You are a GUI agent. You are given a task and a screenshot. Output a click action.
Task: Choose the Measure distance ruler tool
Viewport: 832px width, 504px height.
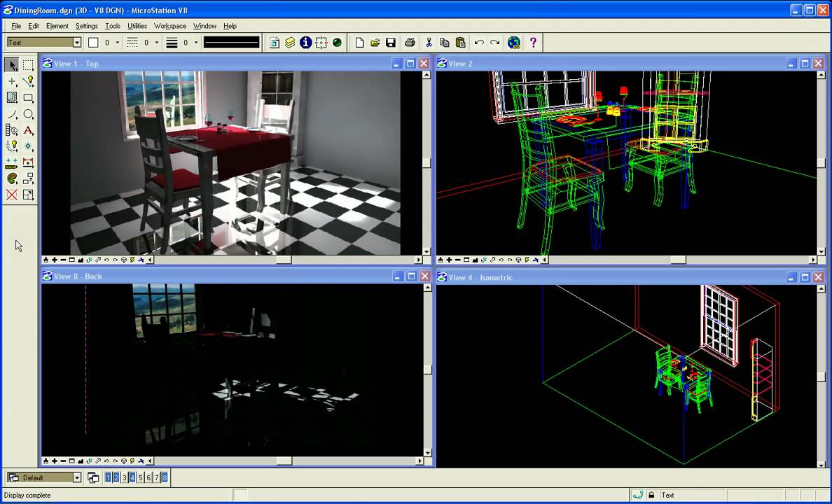[12, 162]
